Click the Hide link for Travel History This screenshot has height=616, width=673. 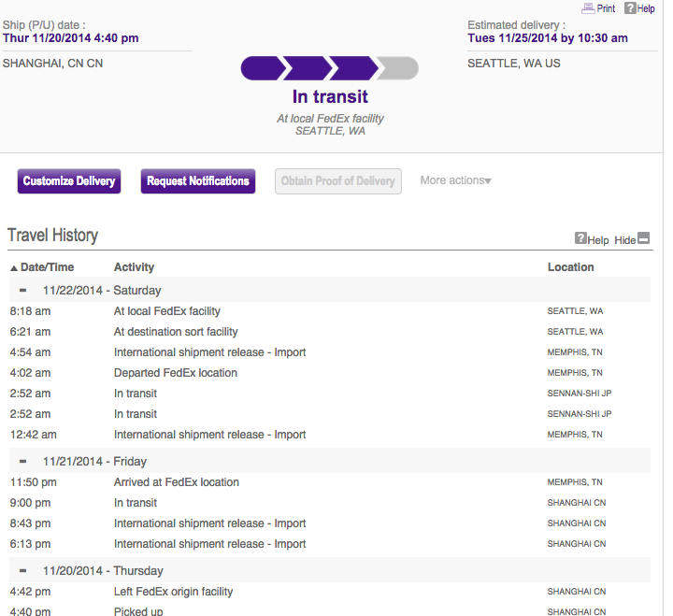[x=625, y=240]
